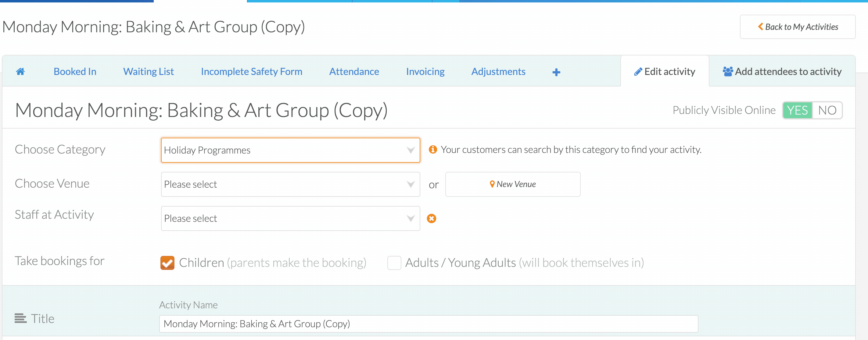Click the Adults / Young Adults label text
Screen dimensions: 868x340
[524, 263]
